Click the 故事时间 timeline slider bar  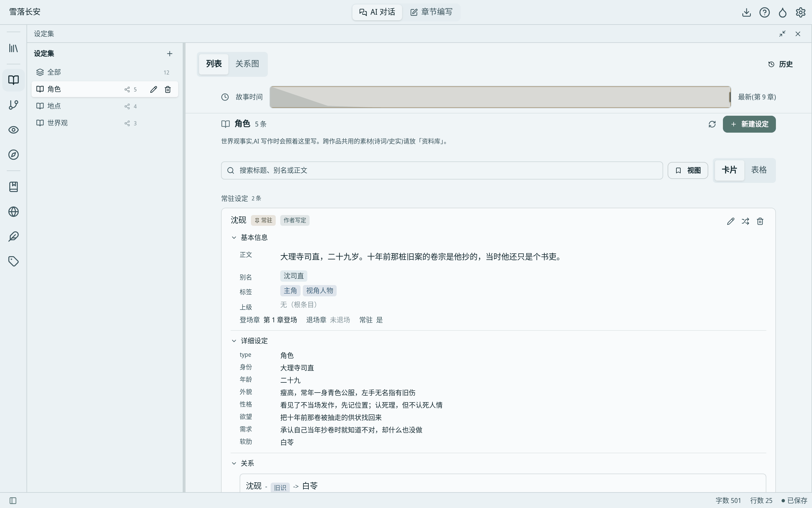pos(500,97)
